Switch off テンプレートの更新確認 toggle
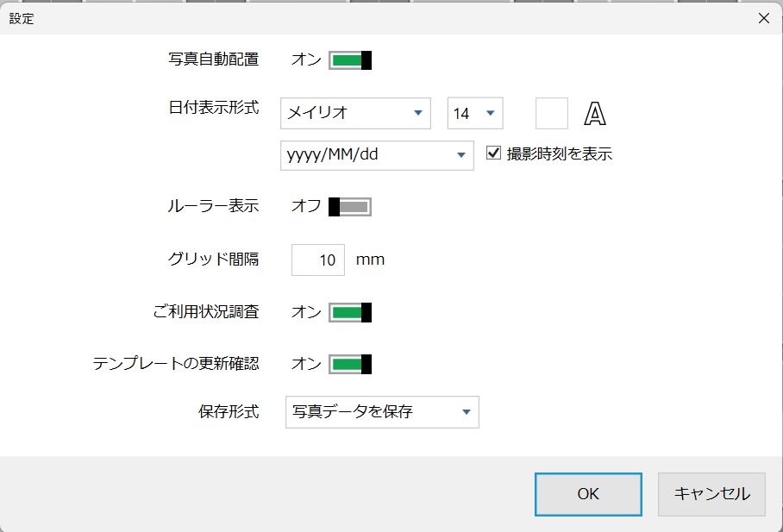 [350, 364]
